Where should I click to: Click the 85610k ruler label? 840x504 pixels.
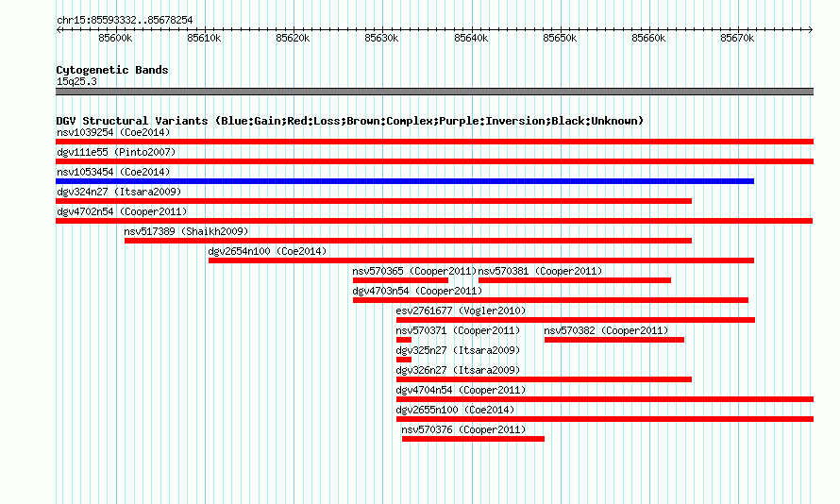coord(204,38)
